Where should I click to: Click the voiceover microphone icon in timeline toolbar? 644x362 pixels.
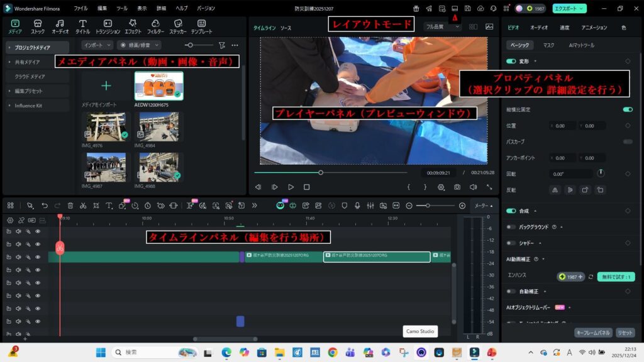point(357,206)
